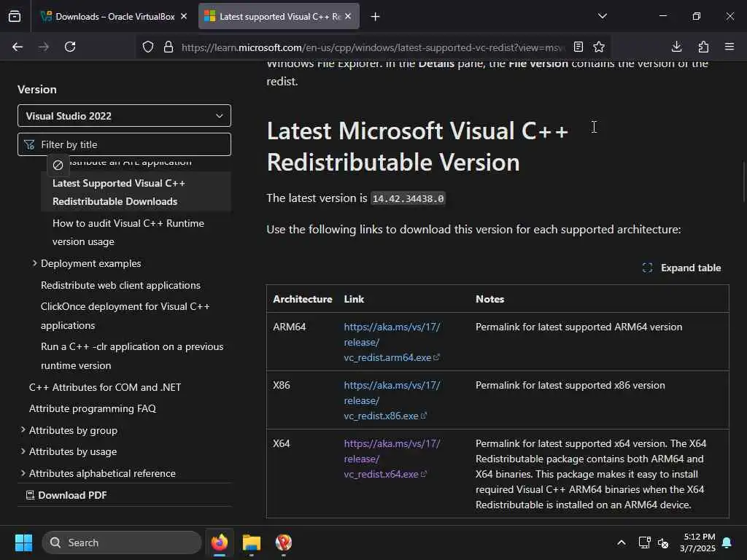Focus the Filter by title field
Screen dimensions: 747x560
coord(124,144)
